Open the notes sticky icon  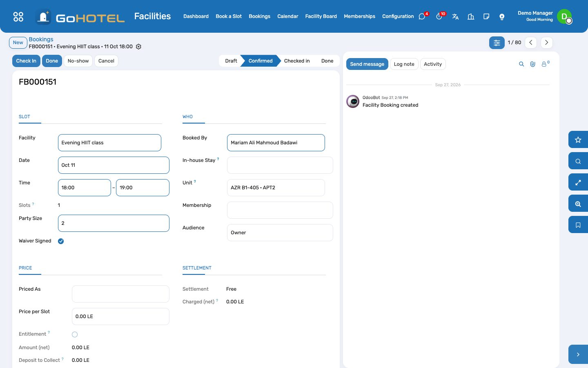click(486, 16)
